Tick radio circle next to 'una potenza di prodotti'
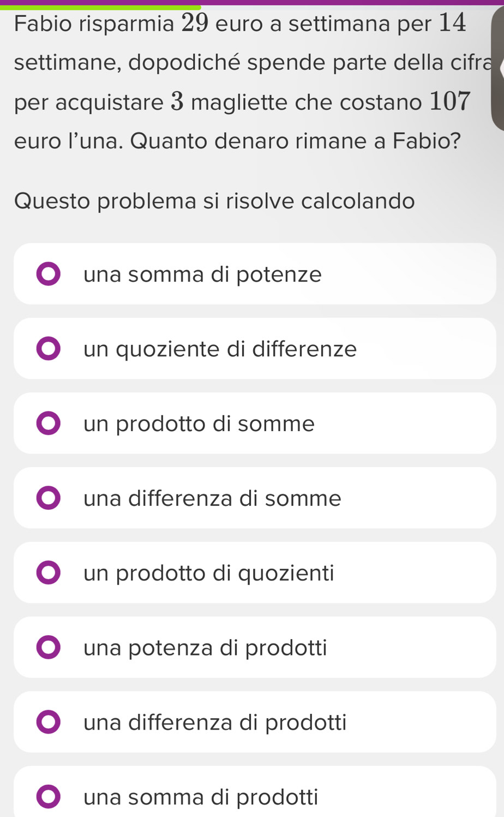This screenshot has height=817, width=504. coord(49,648)
